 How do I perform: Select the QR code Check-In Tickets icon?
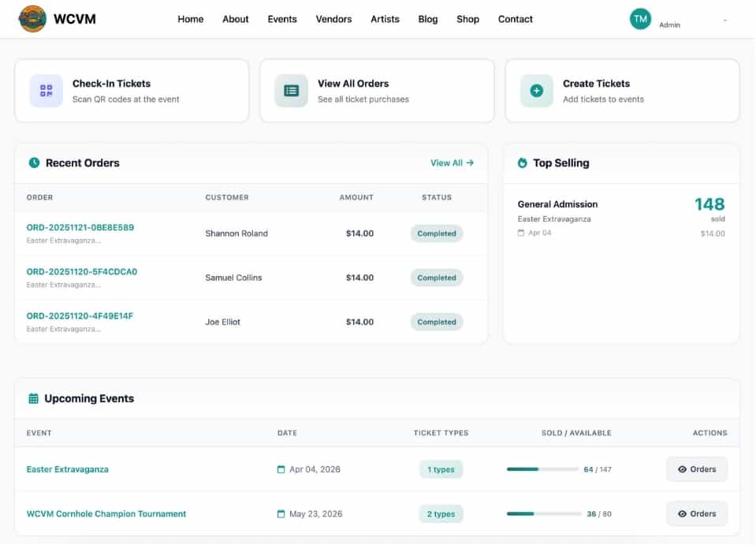click(46, 91)
